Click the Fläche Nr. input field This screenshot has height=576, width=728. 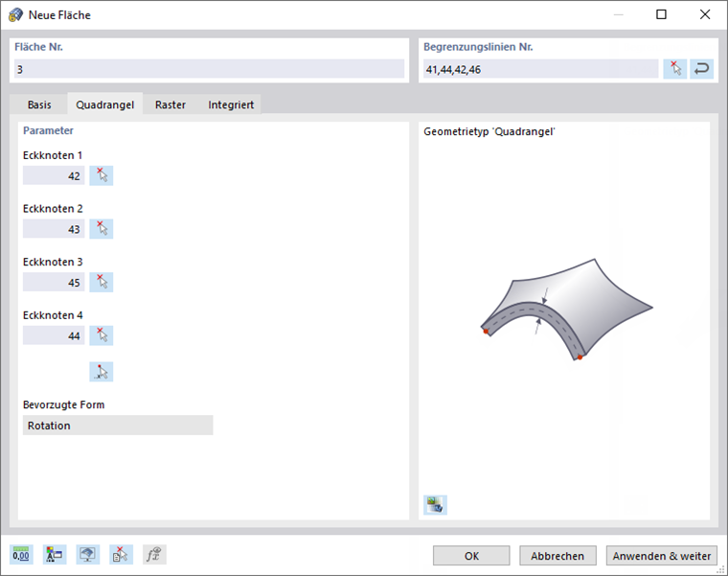[x=209, y=69]
